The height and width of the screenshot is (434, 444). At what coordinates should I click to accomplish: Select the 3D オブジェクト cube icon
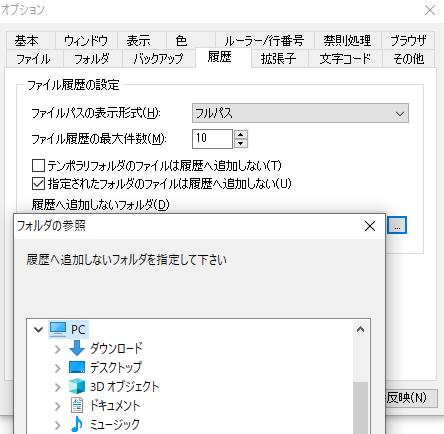coord(77,386)
